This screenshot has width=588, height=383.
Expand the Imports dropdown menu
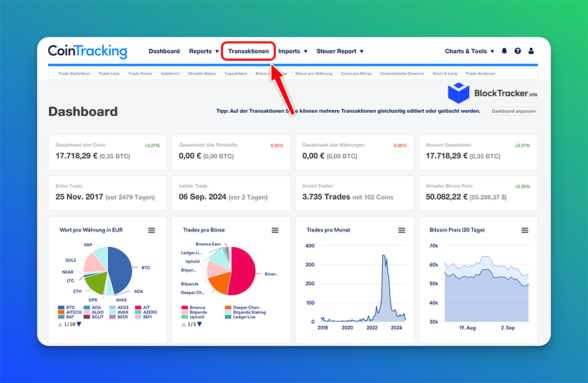click(292, 51)
